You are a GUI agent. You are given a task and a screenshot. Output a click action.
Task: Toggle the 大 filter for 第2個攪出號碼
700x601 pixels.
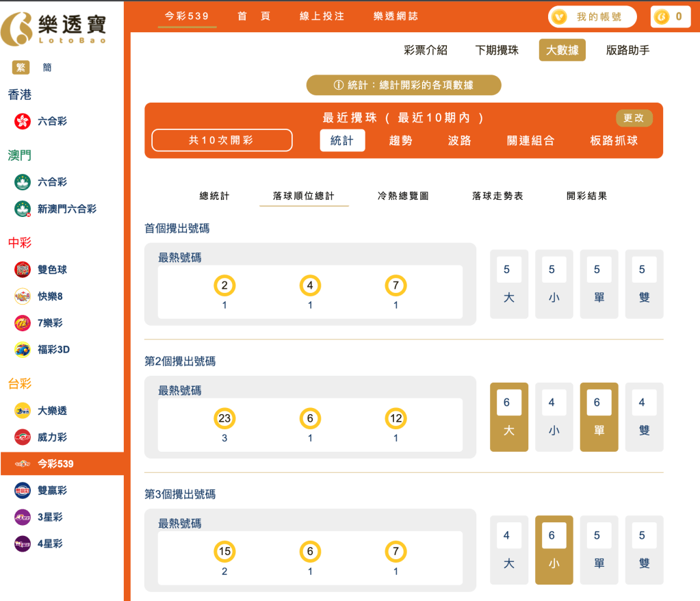tap(508, 417)
